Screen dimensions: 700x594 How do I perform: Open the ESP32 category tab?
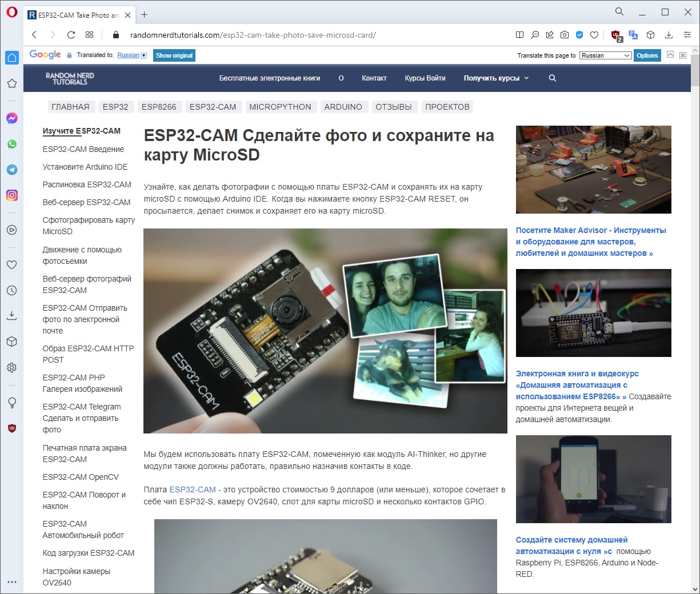pos(115,107)
